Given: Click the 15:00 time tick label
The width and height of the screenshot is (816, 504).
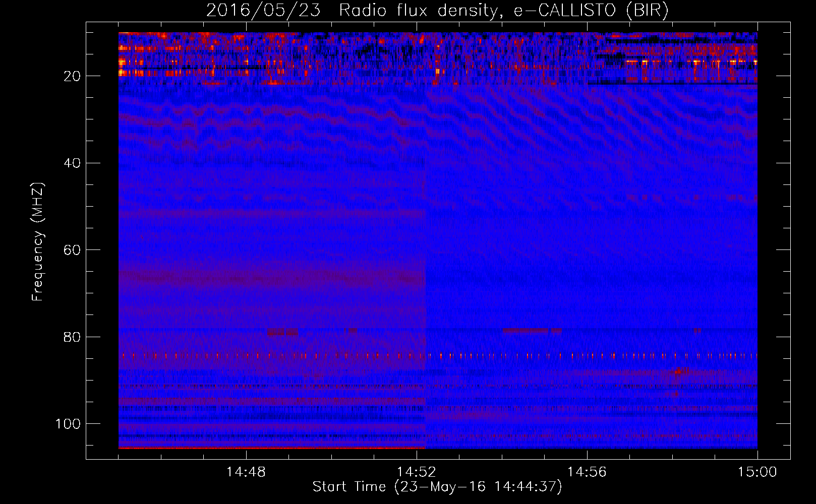Looking at the screenshot, I should (757, 472).
